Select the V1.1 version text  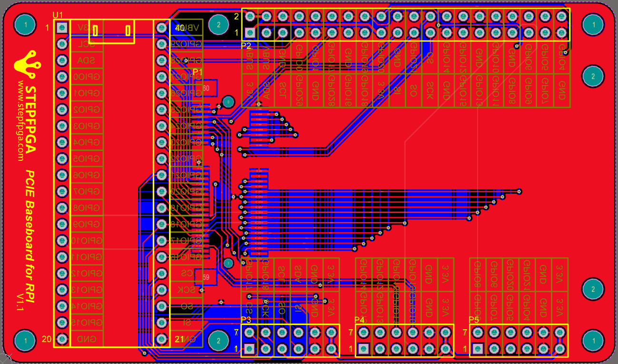20,303
